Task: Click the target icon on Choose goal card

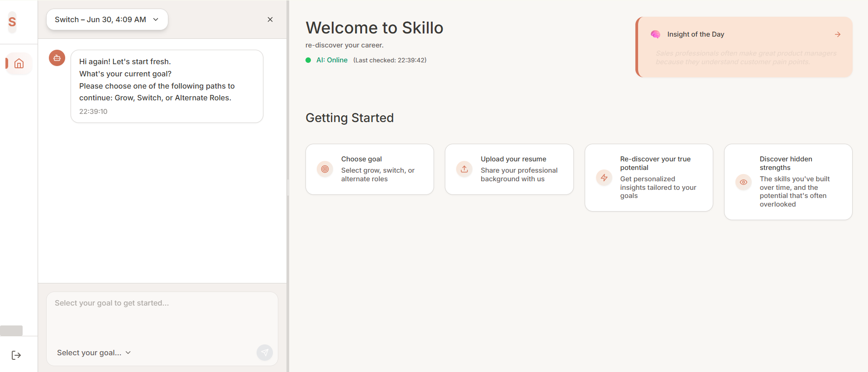Action: click(x=325, y=169)
